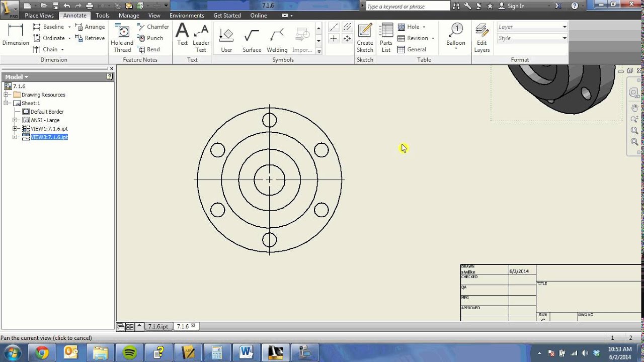Open the Manage ribbon tab

(129, 16)
